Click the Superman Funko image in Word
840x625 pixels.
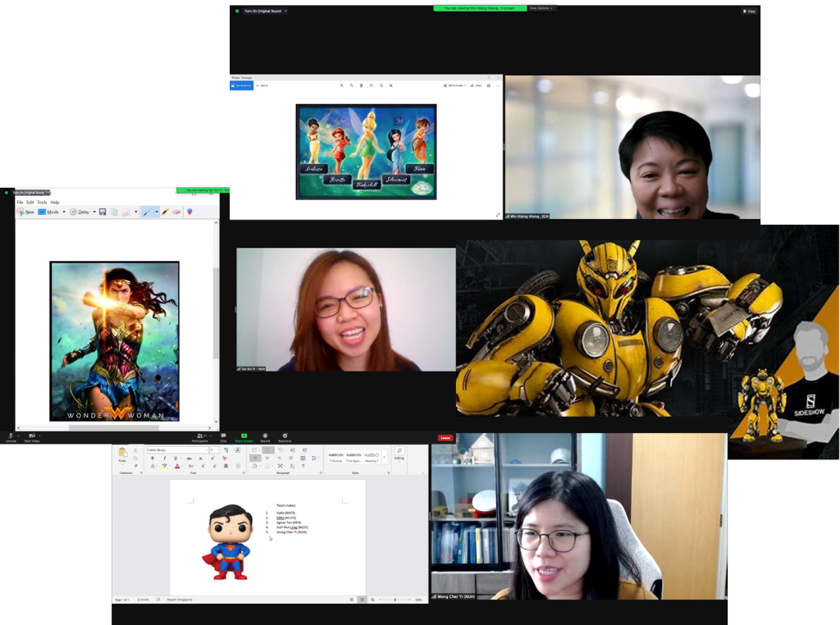[x=228, y=542]
